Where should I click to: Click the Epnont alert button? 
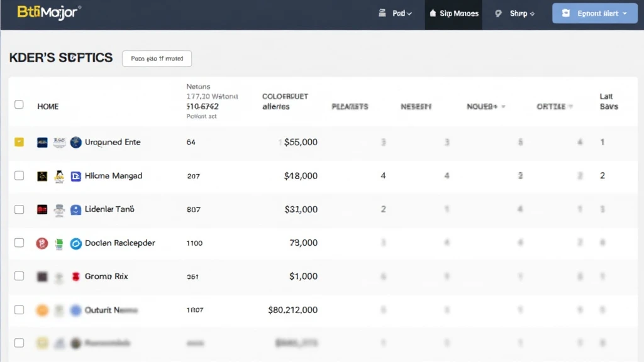pyautogui.click(x=595, y=13)
